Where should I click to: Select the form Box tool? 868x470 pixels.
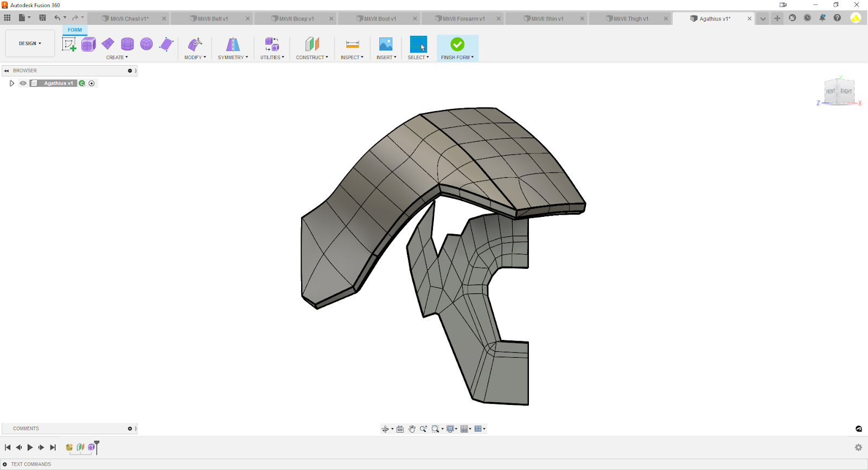tap(88, 44)
